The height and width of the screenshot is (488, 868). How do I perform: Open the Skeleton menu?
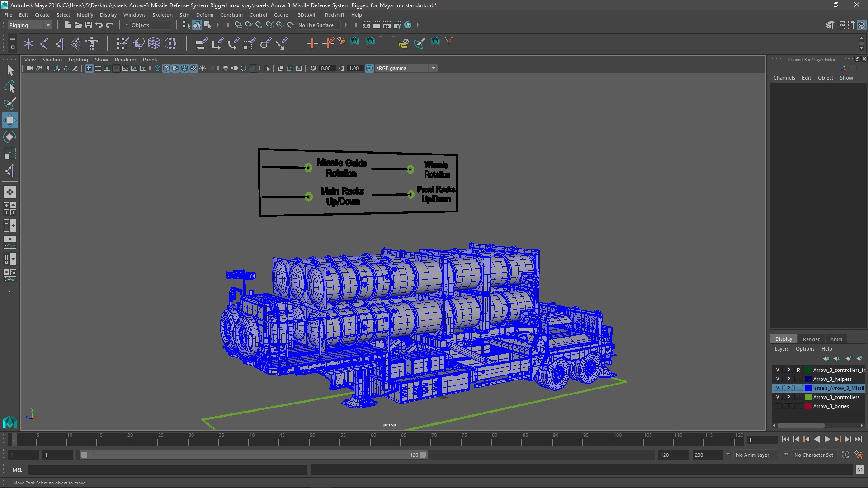(162, 15)
